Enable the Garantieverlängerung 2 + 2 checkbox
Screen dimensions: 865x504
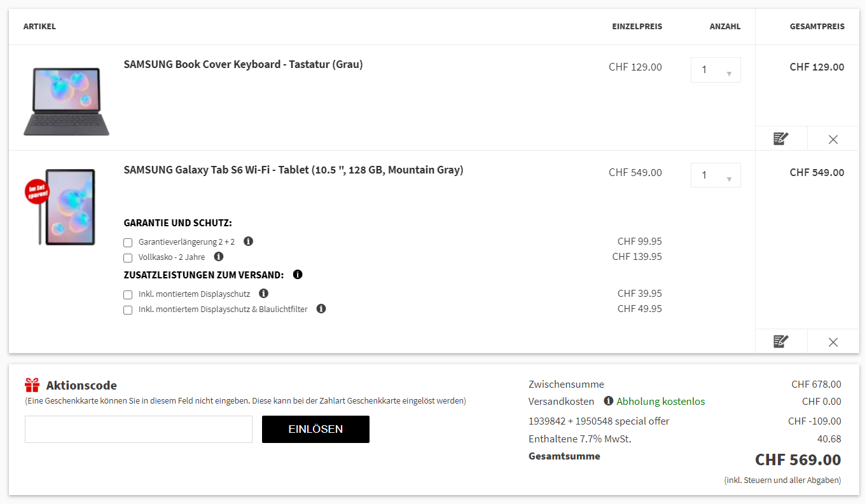click(128, 243)
